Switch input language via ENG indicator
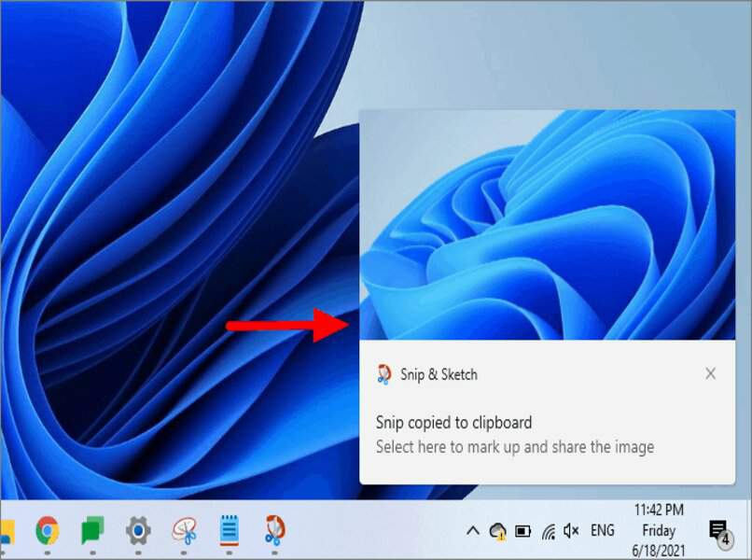 click(601, 531)
